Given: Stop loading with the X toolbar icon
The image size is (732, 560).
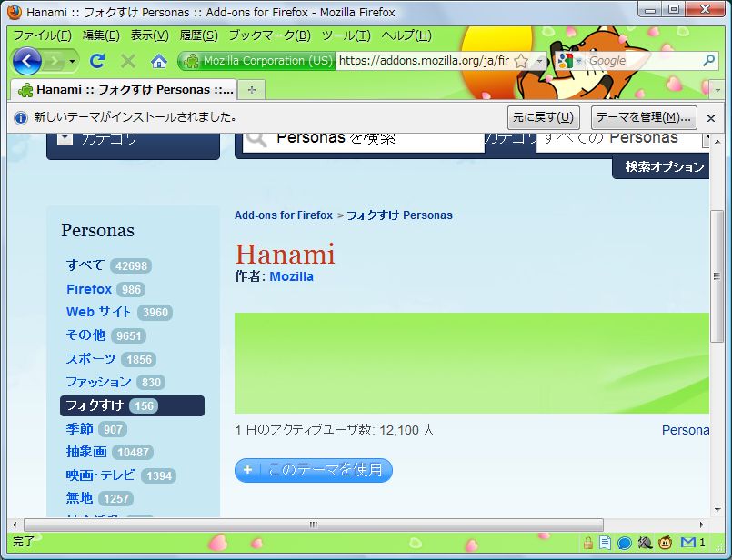Looking at the screenshot, I should coord(128,61).
